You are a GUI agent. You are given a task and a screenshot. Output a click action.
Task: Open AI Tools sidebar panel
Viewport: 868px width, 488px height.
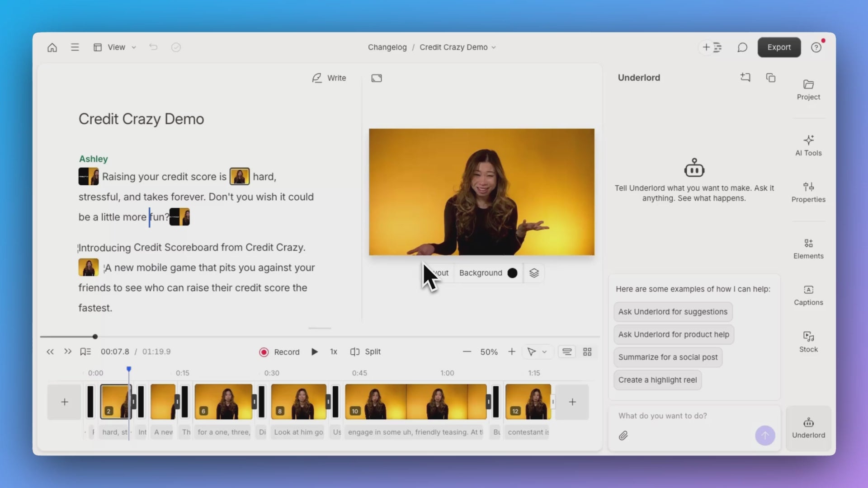808,145
